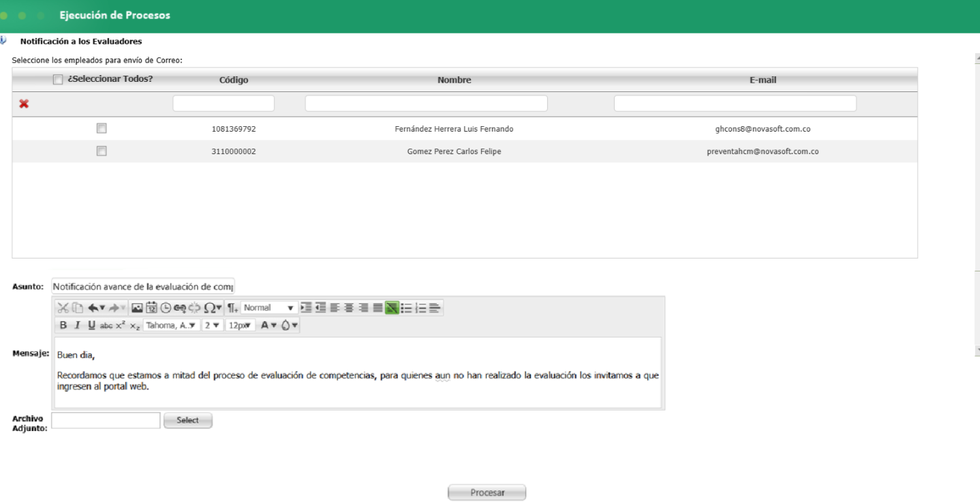980x504 pixels.
Task: Click the remove link icon
Action: pos(194,308)
